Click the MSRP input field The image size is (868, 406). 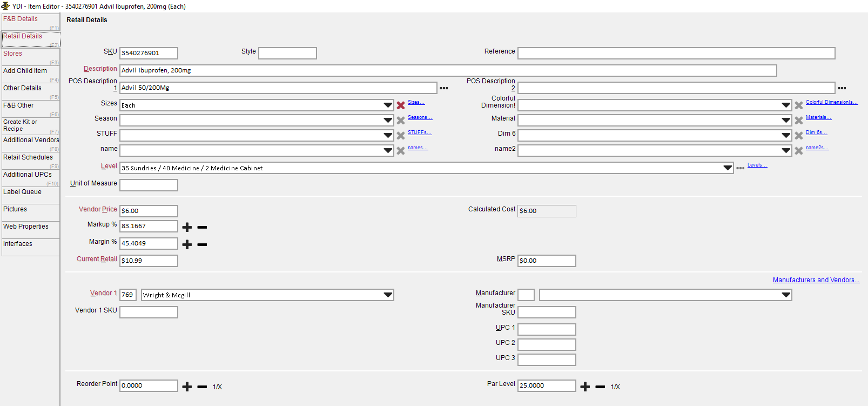pyautogui.click(x=547, y=261)
